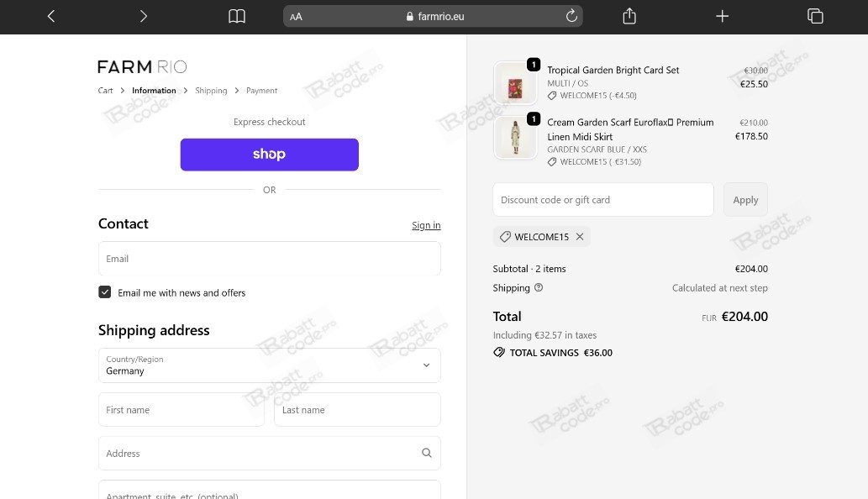868x499 pixels.
Task: Click the Cream Garden Scarf skirt thumbnail
Action: (x=515, y=137)
